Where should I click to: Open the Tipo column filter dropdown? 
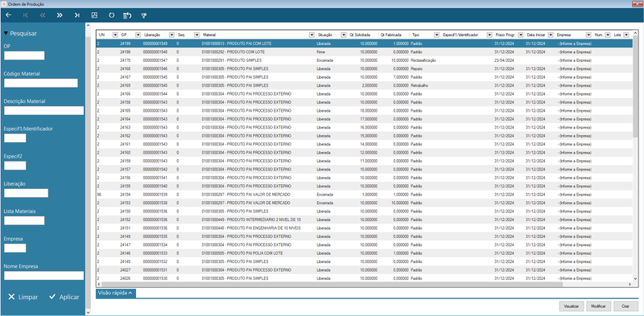pyautogui.click(x=436, y=35)
